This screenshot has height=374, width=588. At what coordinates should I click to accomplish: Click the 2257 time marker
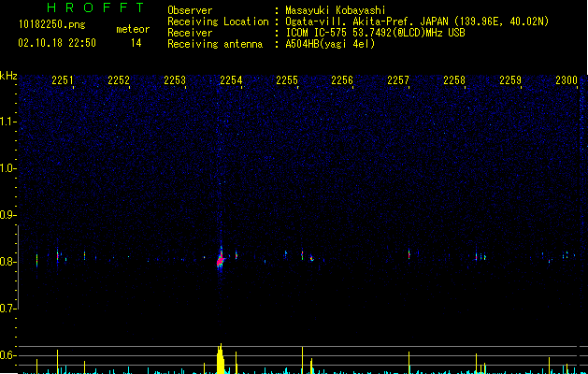(x=398, y=80)
